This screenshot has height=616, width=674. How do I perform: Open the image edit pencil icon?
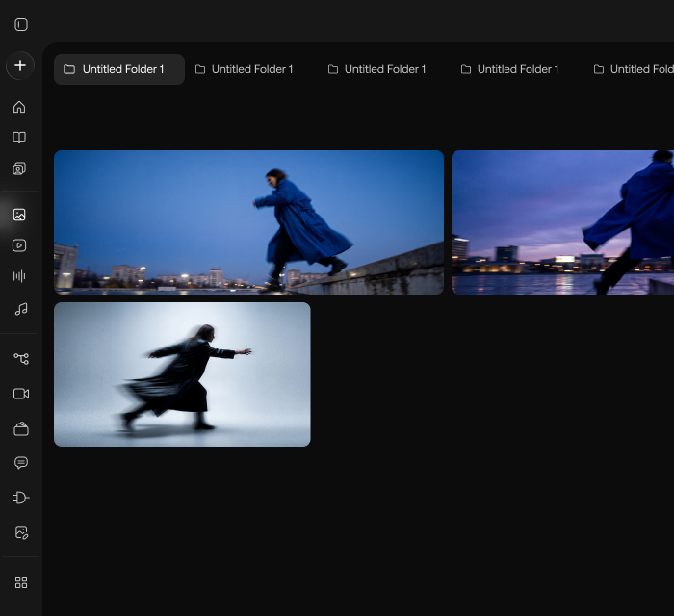tap(21, 532)
